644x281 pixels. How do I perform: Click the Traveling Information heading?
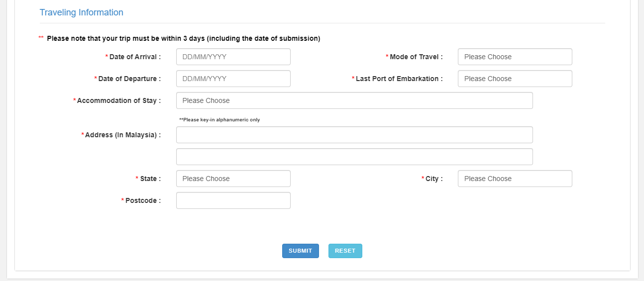click(82, 12)
